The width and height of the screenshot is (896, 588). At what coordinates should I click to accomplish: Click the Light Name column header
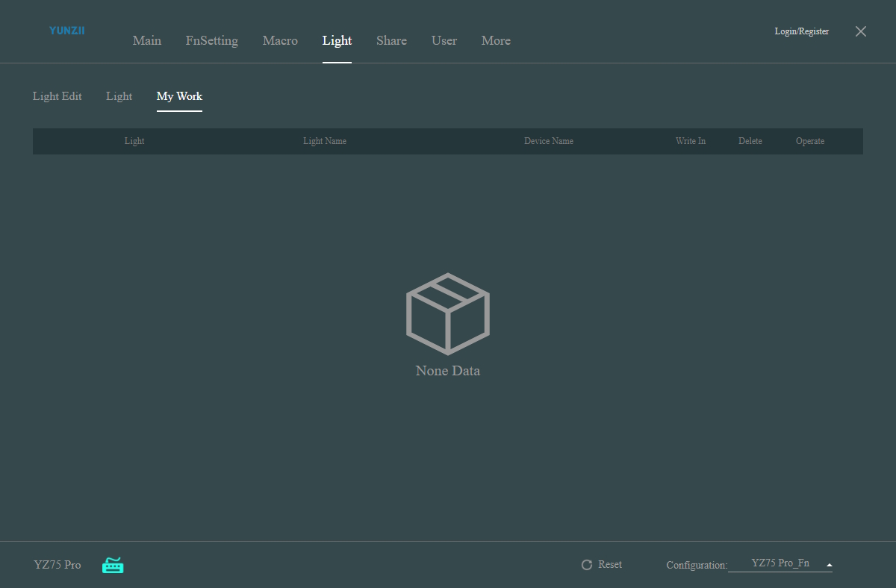coord(325,141)
